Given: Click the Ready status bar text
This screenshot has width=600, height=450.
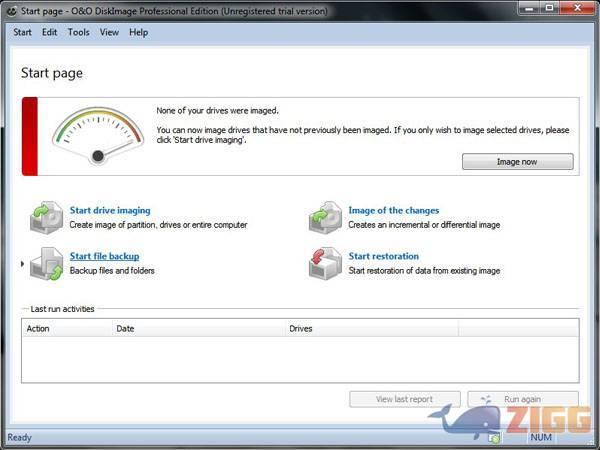Looking at the screenshot, I should pos(19,437).
